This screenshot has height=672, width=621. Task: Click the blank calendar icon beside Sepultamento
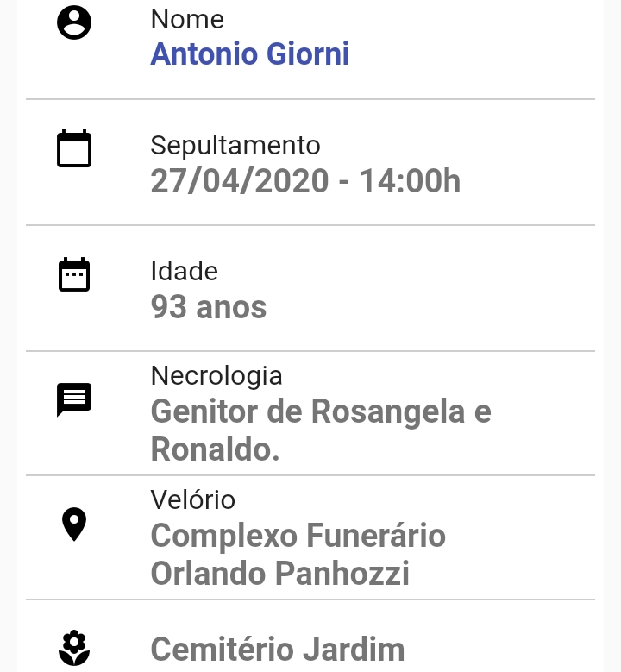point(73,148)
